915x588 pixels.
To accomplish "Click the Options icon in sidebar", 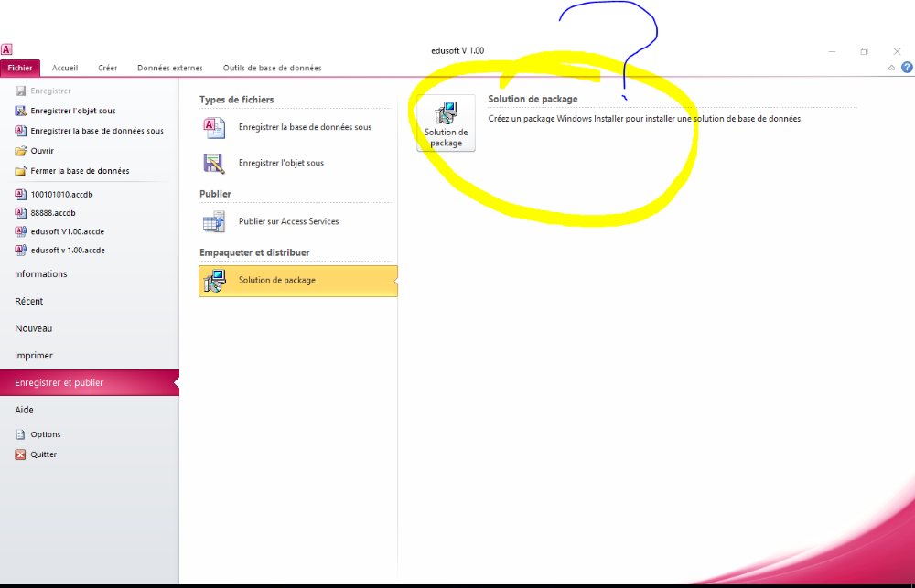I will point(20,434).
